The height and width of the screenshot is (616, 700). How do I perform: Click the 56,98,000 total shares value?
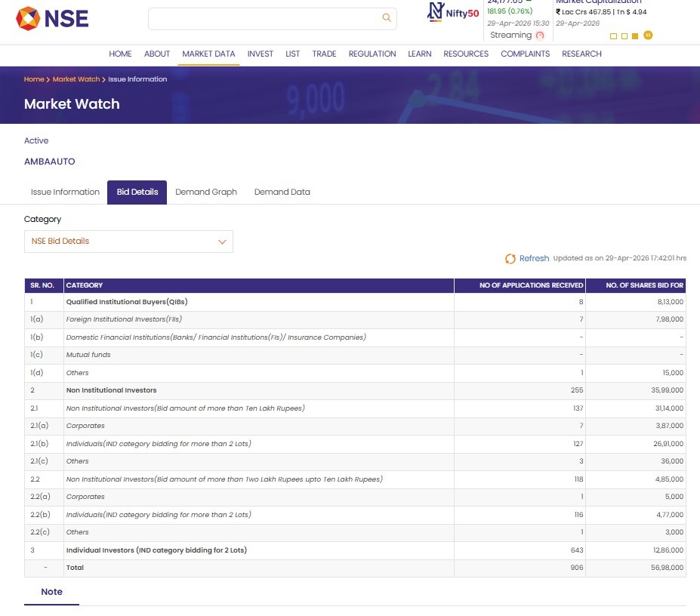(667, 568)
